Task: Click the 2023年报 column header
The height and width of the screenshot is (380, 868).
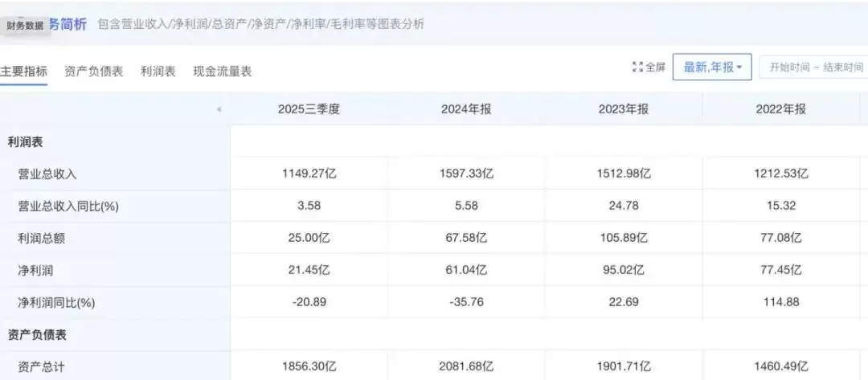Action: 623,109
